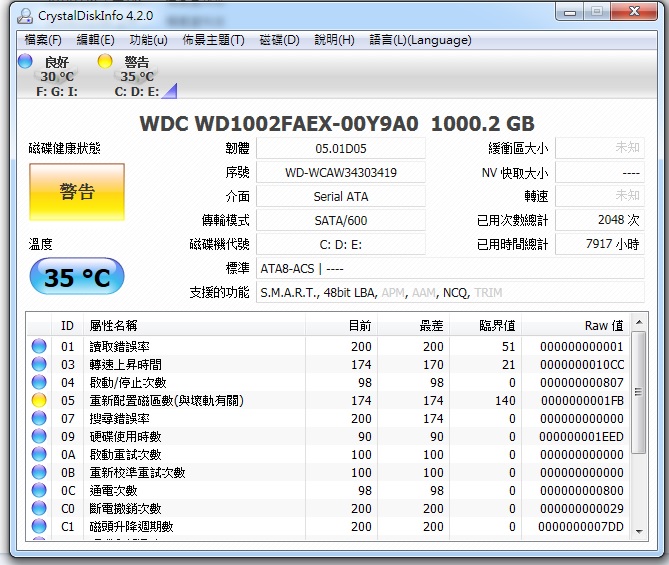
Task: Select the 通電次數 attribute row
Action: (x=328, y=490)
